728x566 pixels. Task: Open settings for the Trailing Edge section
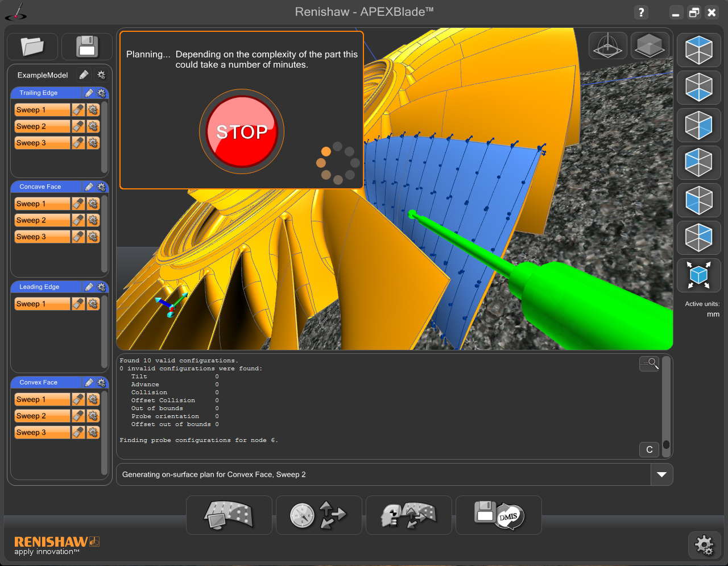click(101, 93)
